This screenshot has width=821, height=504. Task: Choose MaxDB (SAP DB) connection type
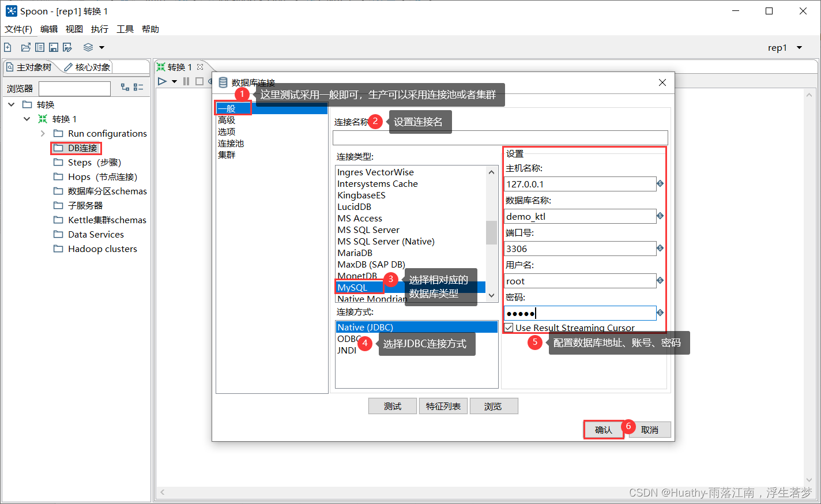click(371, 264)
